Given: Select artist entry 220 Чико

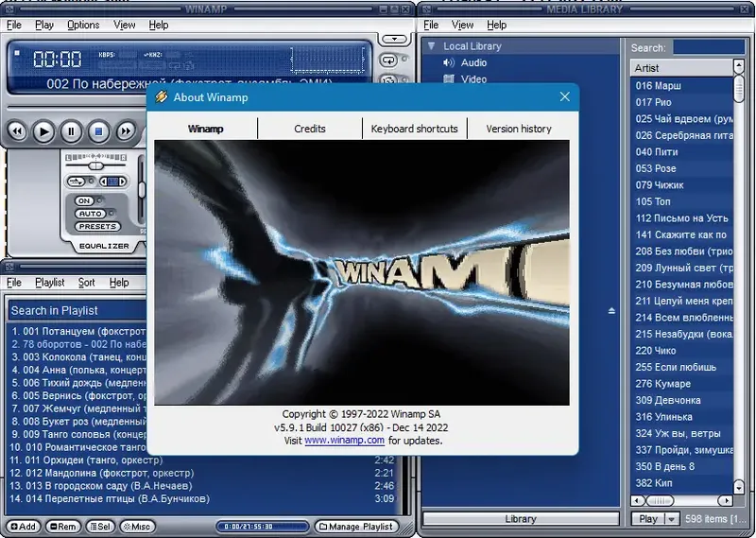Looking at the screenshot, I should point(681,351).
